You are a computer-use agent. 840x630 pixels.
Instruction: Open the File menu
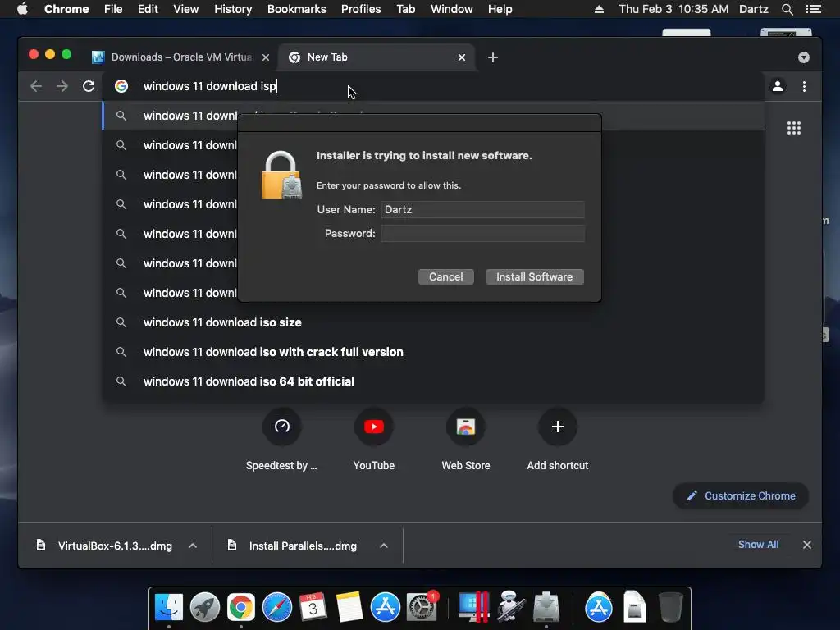tap(113, 9)
